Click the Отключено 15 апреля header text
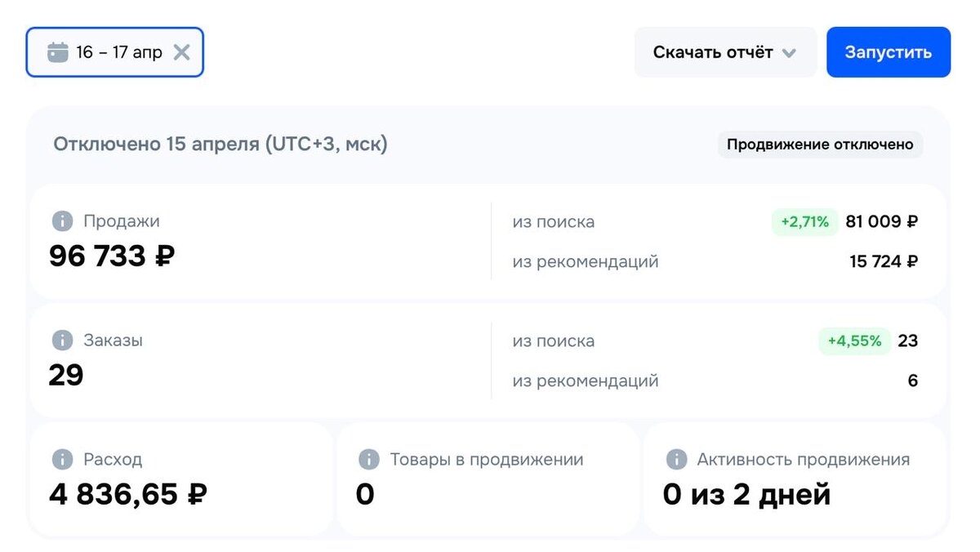 pos(220,145)
